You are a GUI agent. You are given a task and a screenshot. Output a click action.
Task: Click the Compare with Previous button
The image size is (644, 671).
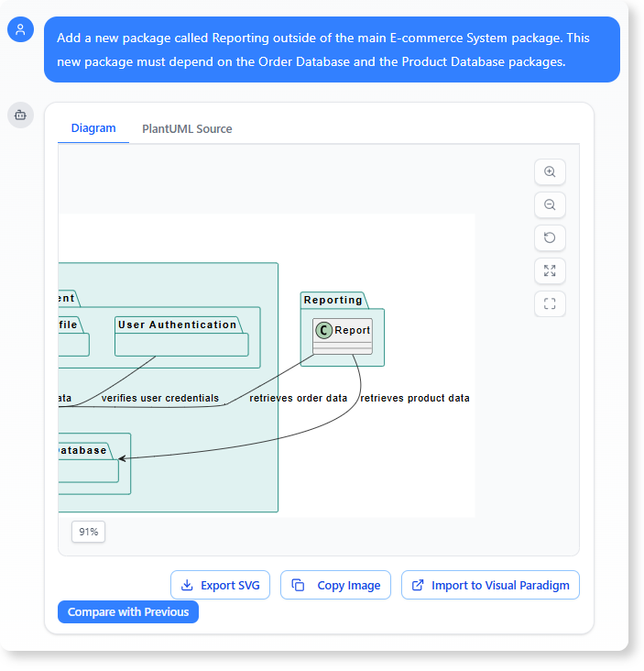click(128, 611)
